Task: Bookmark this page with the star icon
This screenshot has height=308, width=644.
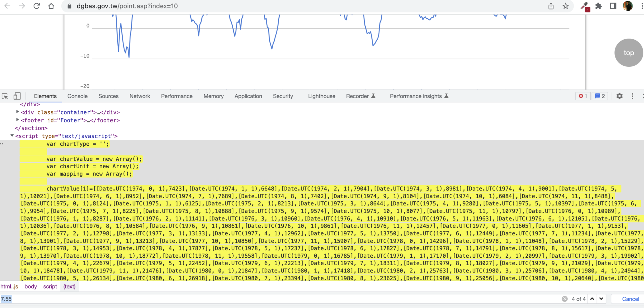Action: (565, 6)
